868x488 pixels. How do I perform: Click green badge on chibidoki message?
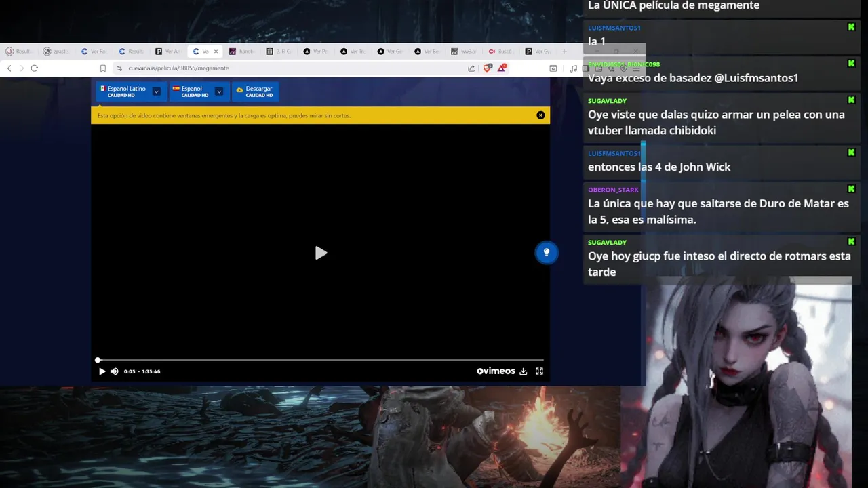[851, 100]
